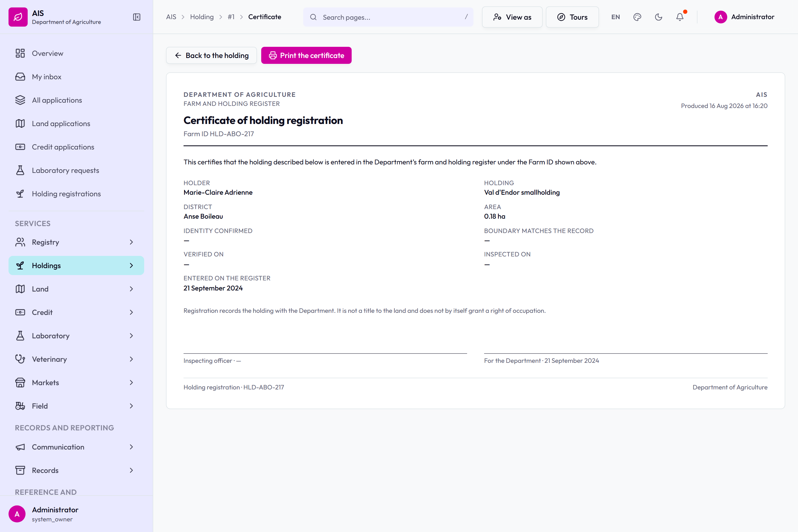
Task: Open the Administrator system_owner profile at sidebar bottom
Action: 76,514
